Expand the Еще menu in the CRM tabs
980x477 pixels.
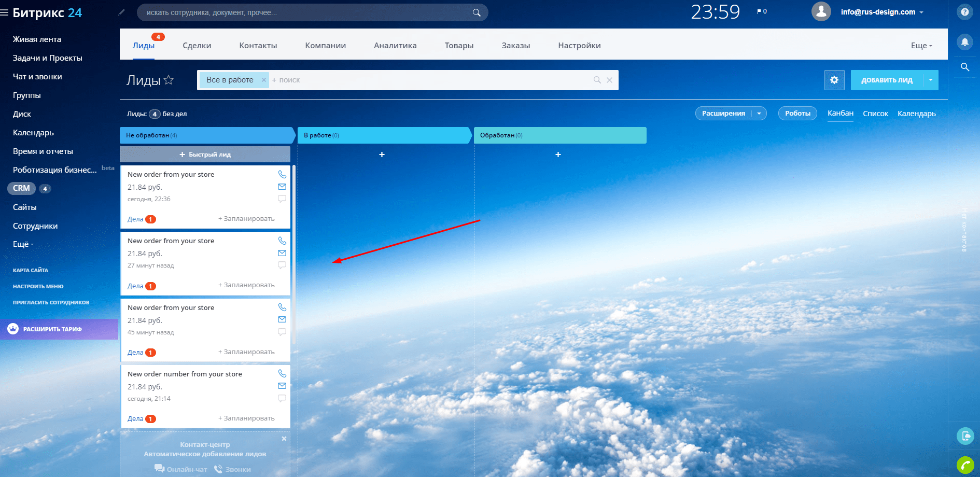coord(921,46)
